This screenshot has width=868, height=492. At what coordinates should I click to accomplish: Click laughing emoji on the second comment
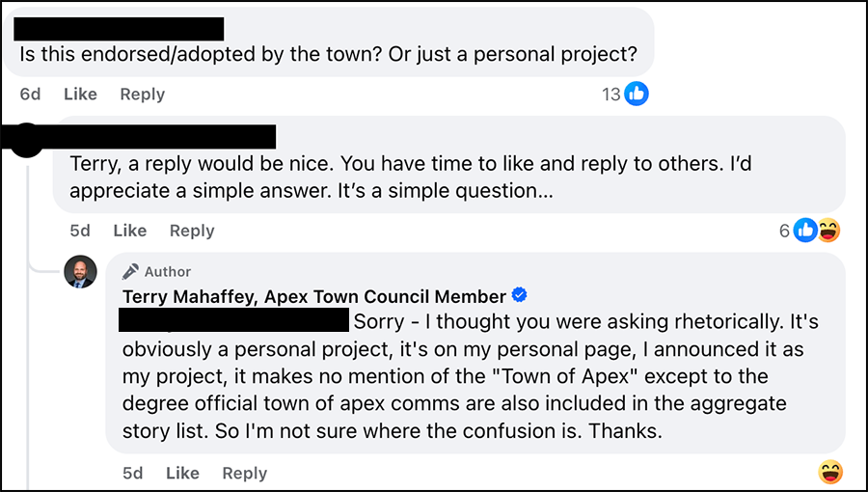click(828, 231)
